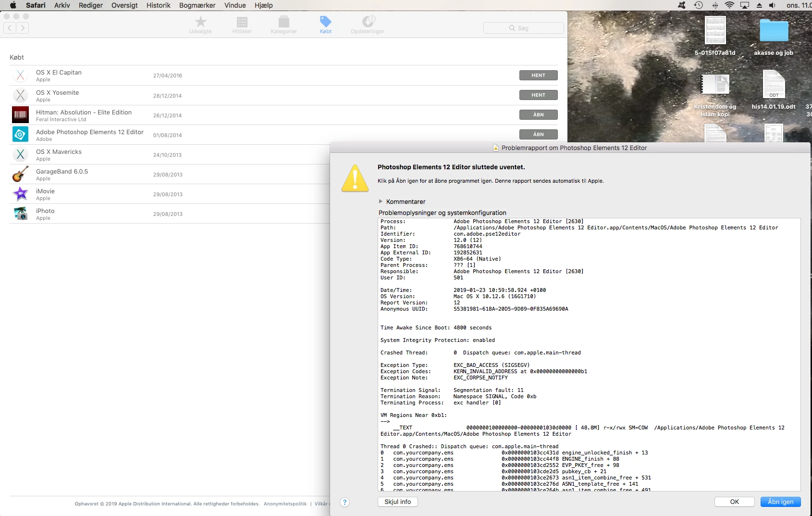Click the Adobe Photoshop Elements 12 icon
812x516 pixels.
[20, 135]
